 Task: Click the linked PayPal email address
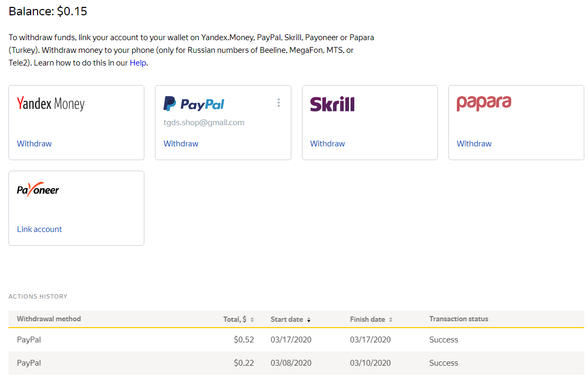tap(204, 123)
